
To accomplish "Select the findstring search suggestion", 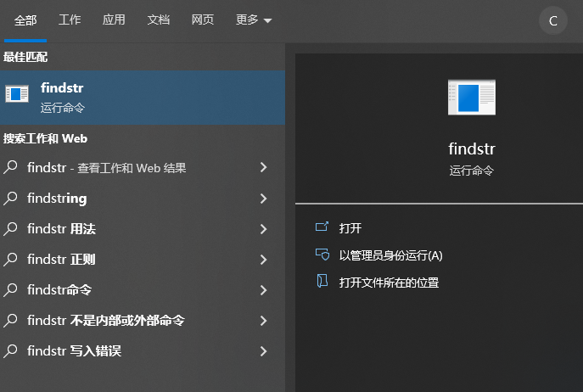I will point(143,199).
